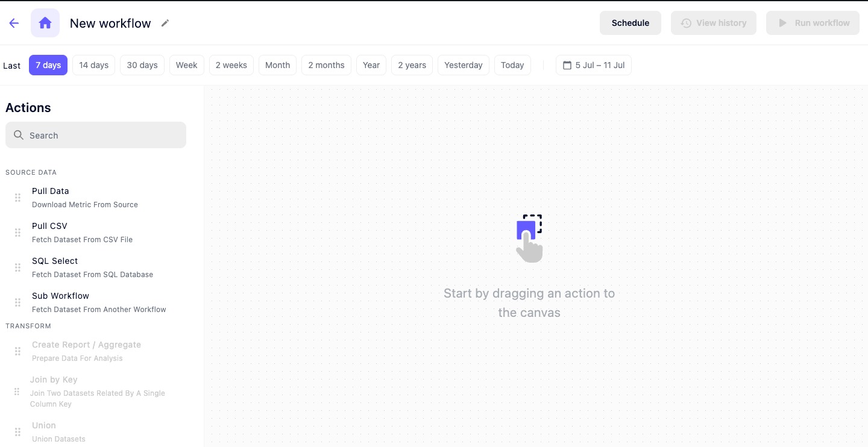Click the drag handle beside Union
Image resolution: width=868 pixels, height=447 pixels.
click(x=17, y=431)
